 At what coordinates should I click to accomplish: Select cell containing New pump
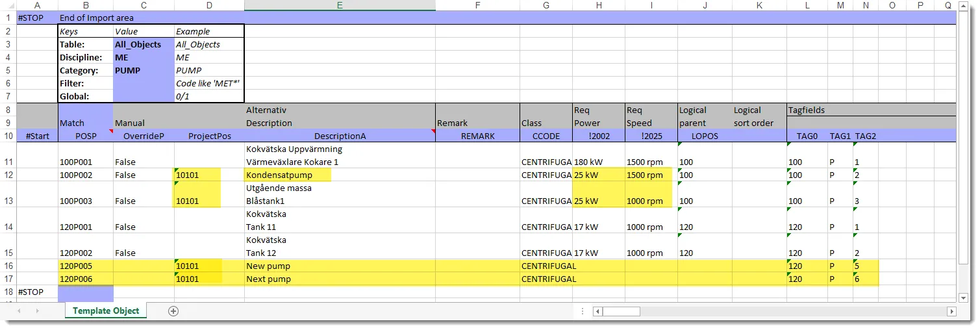(x=340, y=266)
